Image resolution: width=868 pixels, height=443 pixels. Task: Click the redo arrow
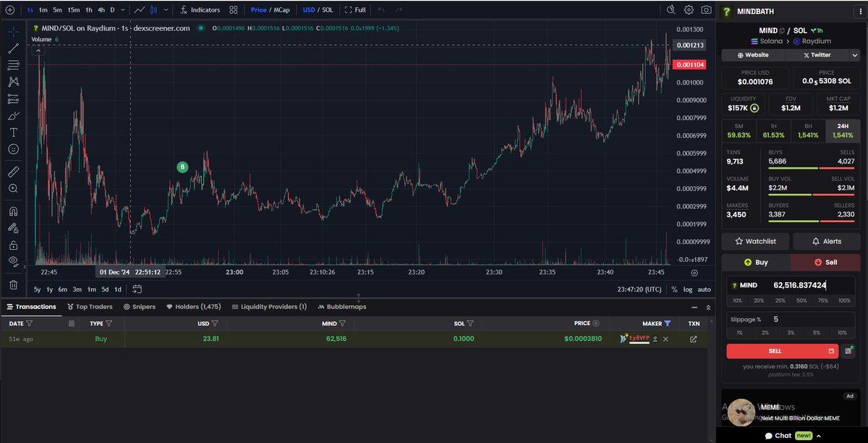click(x=400, y=10)
